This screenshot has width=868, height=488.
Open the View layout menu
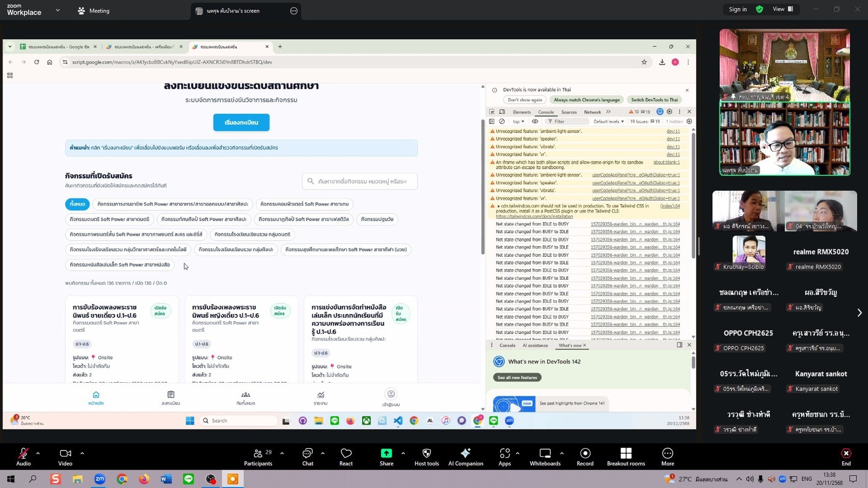[783, 9]
